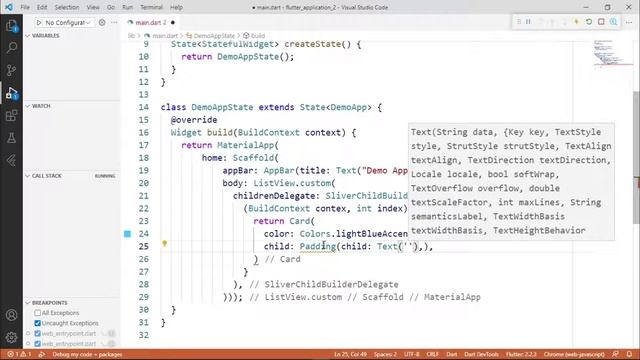
Task: Open launch.json with the gear icon
Action: (102, 22)
